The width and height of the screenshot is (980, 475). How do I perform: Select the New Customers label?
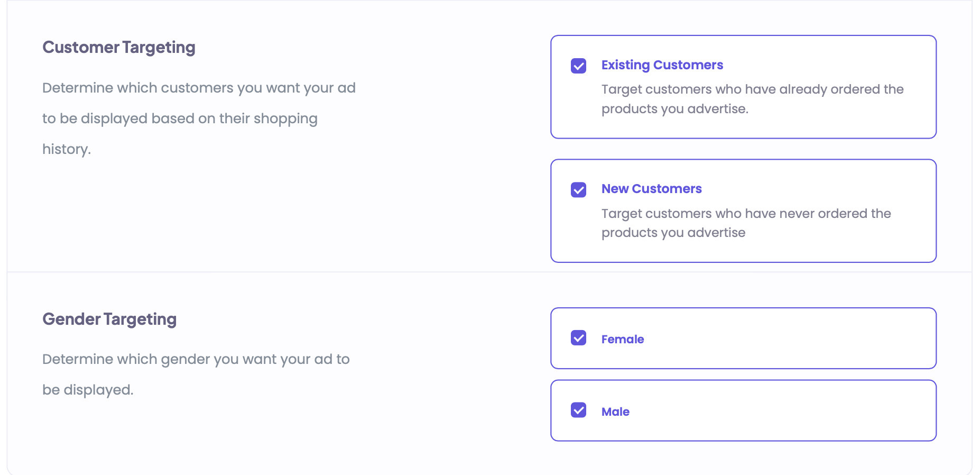coord(651,188)
